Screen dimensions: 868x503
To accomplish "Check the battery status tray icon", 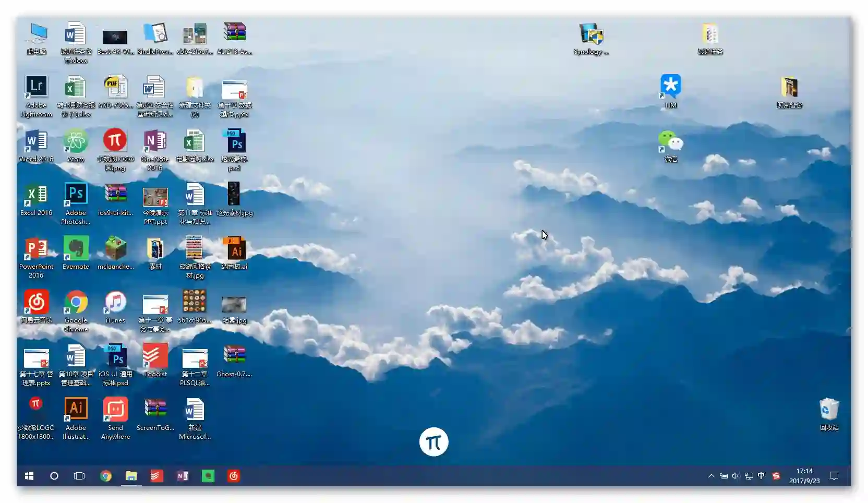I will coord(724,476).
